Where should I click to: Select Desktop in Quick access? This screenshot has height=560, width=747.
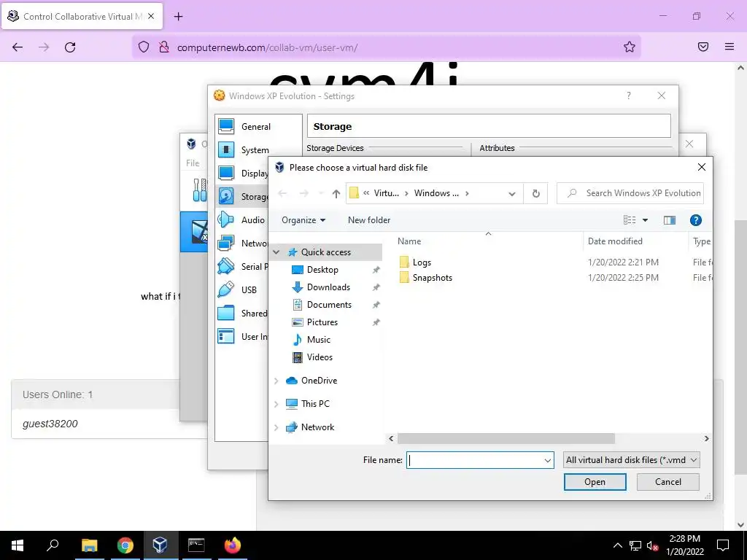[x=322, y=270]
